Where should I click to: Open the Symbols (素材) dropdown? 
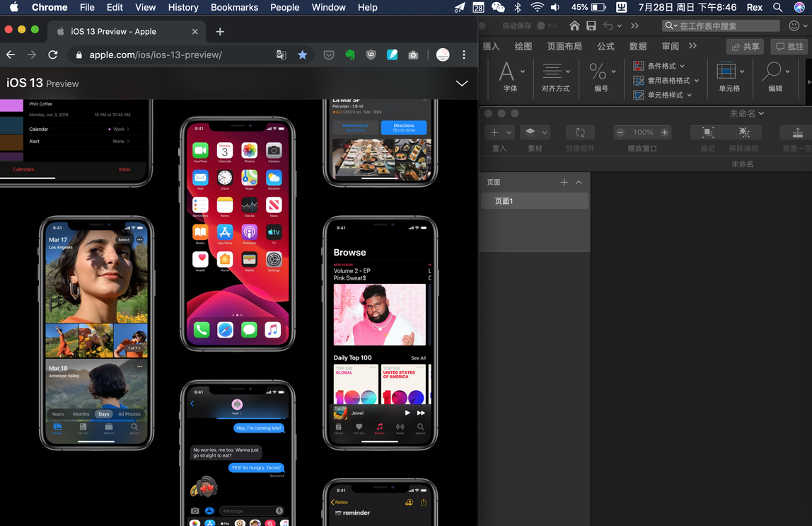[x=544, y=132]
